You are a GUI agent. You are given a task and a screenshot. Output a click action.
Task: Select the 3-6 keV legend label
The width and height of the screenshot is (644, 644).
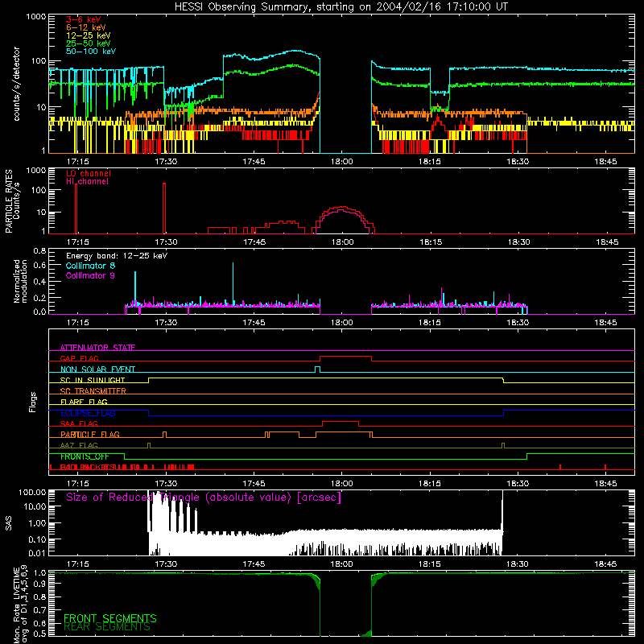pos(84,19)
